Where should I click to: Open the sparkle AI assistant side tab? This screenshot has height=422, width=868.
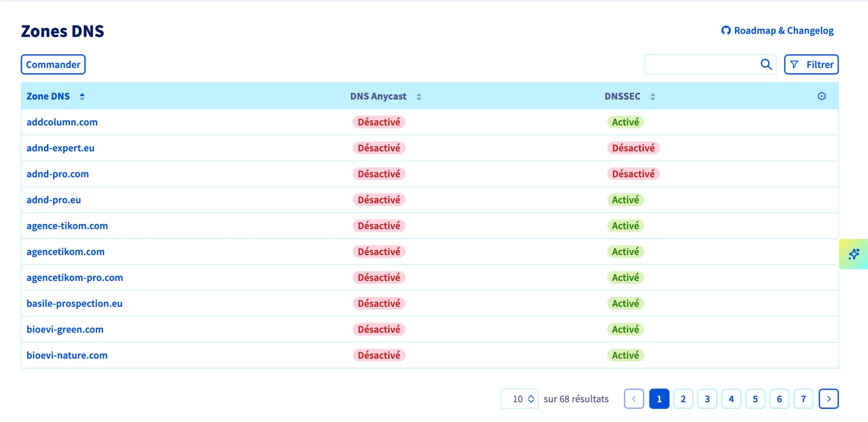(x=854, y=254)
